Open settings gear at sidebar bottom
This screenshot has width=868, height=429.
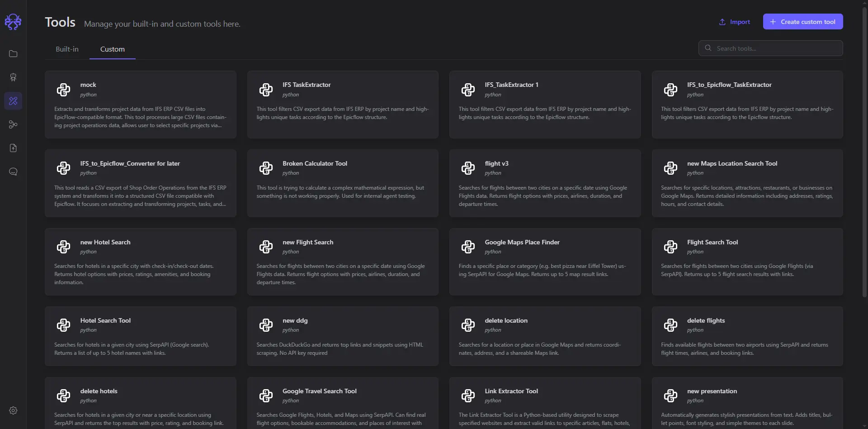point(13,410)
